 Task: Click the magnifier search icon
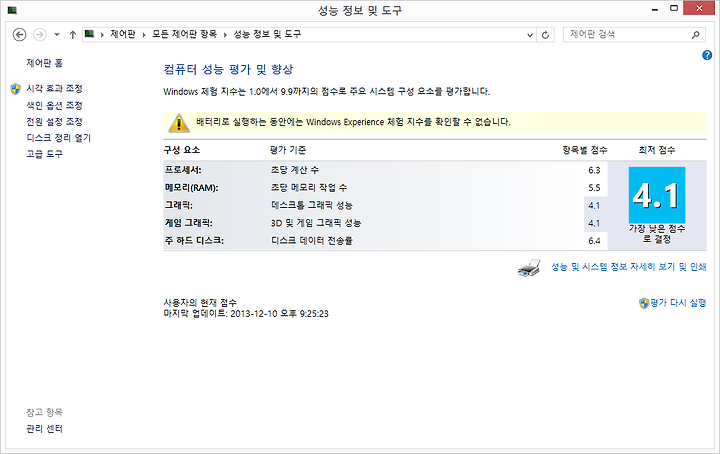(x=696, y=34)
